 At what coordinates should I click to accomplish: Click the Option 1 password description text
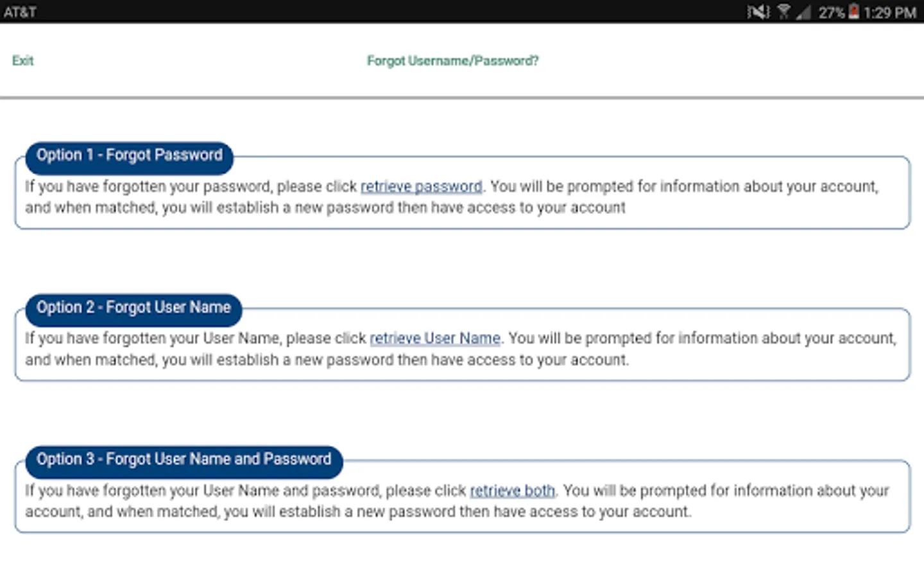pos(325,207)
